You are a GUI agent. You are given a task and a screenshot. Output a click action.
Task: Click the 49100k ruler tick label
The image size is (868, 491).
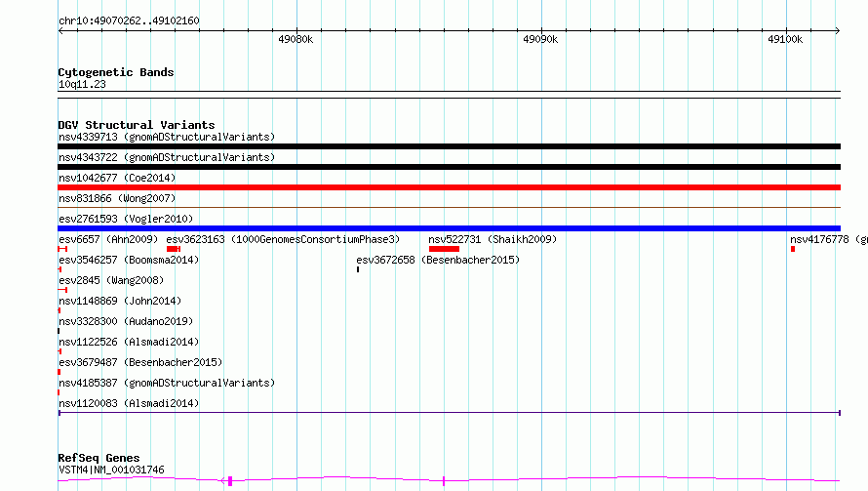coord(785,39)
